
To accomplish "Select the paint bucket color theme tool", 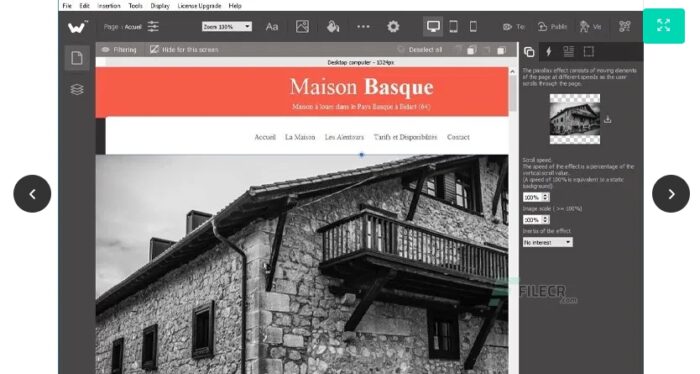I will click(x=333, y=27).
